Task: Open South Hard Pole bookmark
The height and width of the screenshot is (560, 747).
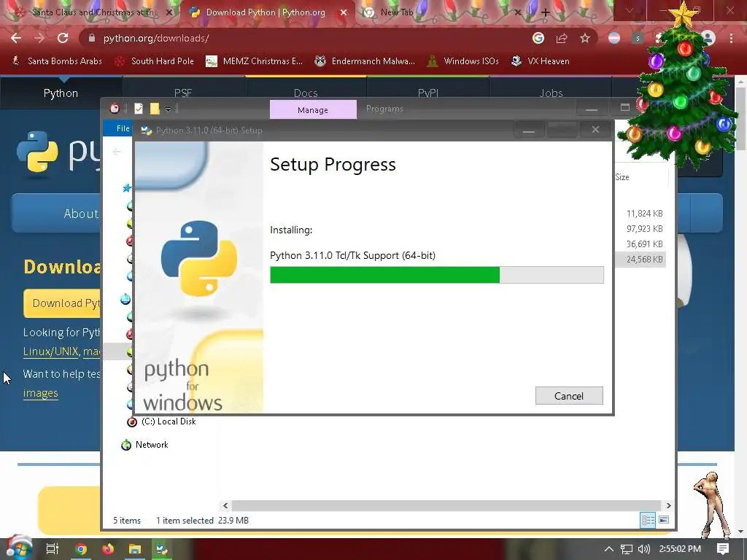Action: (155, 61)
